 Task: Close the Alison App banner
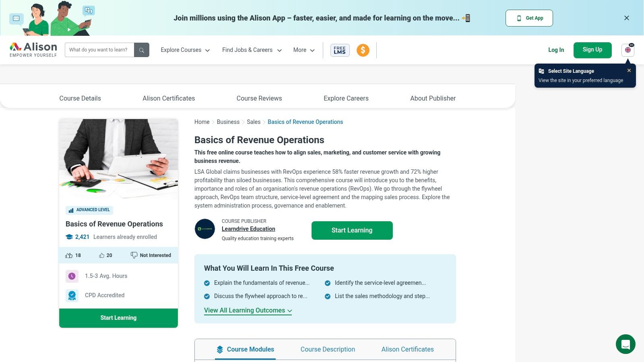pyautogui.click(x=627, y=18)
